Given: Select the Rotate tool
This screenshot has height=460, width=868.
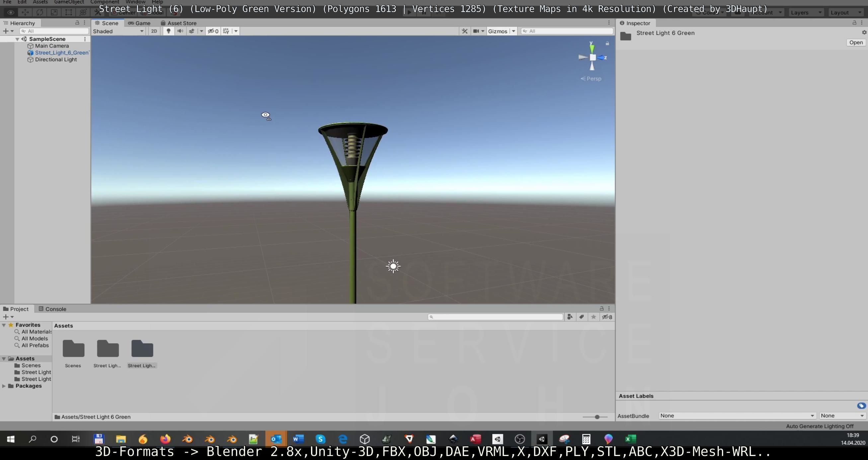Looking at the screenshot, I should coord(39,13).
